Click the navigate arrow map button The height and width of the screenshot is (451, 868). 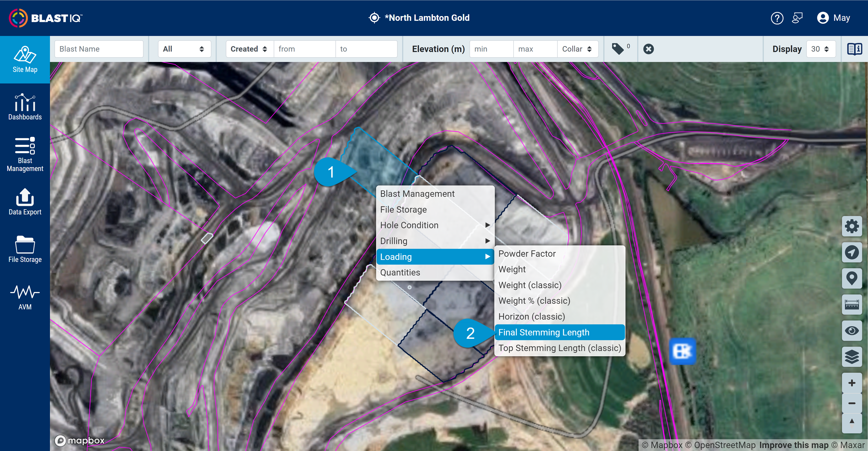852,252
